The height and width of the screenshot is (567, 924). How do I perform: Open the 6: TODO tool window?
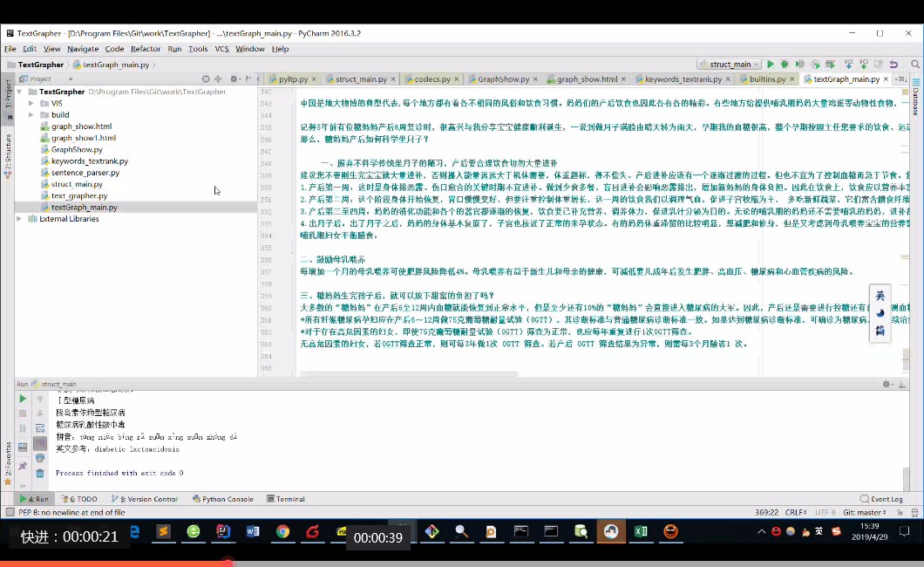[x=79, y=499]
